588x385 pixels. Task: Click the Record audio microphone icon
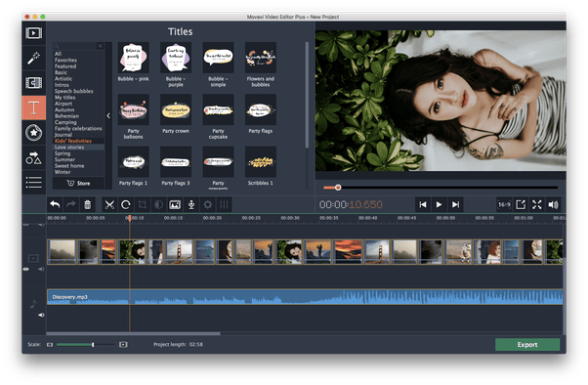coord(191,204)
